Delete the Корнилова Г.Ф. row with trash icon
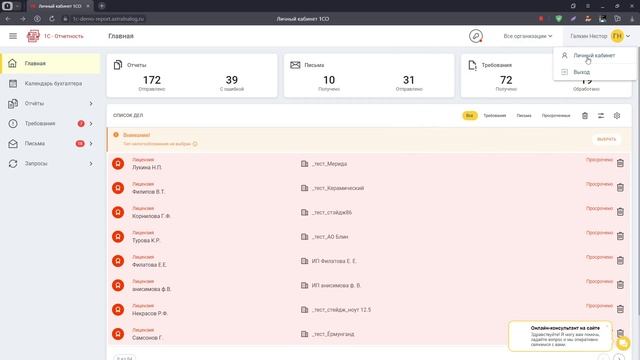 click(x=620, y=212)
